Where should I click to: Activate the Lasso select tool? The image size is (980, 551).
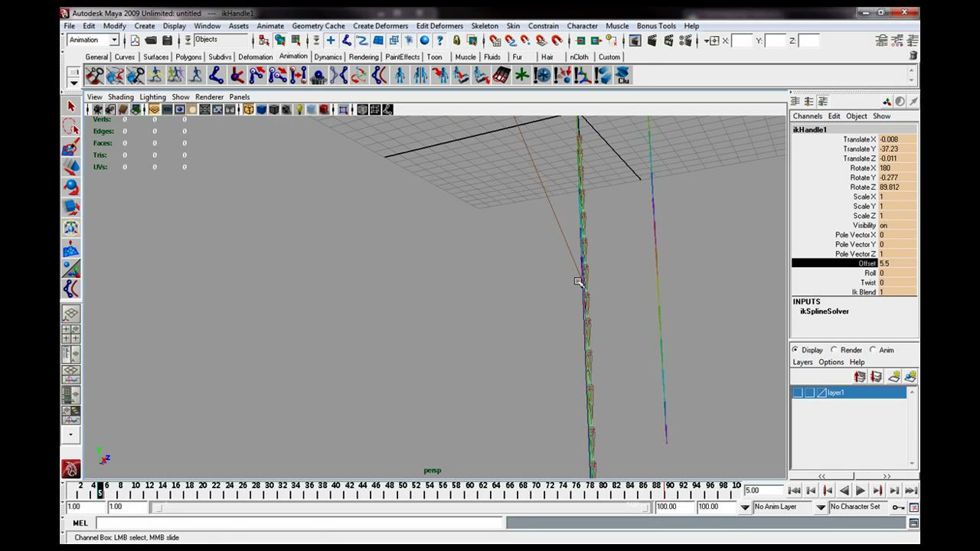click(70, 126)
